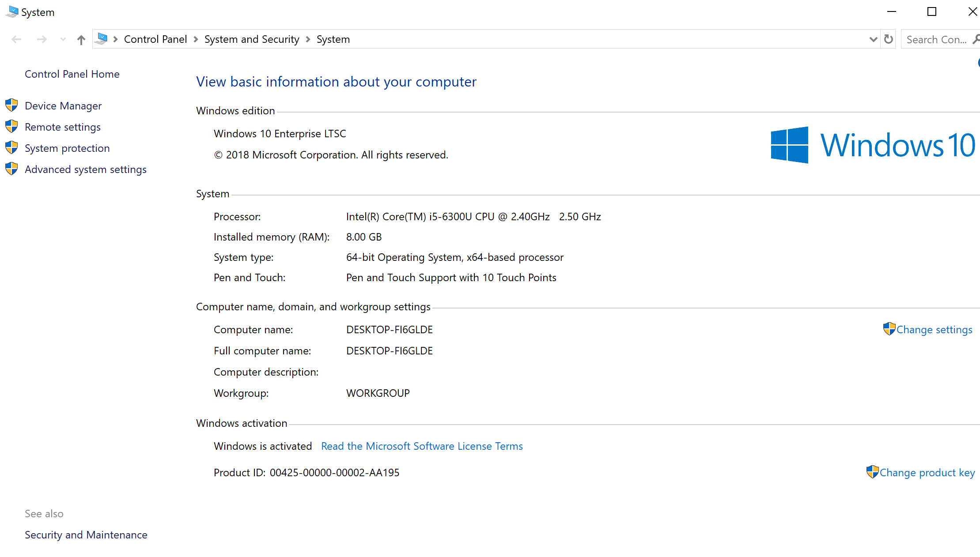The image size is (980, 557).
Task: Open the address bar history dropdown
Action: [873, 39]
